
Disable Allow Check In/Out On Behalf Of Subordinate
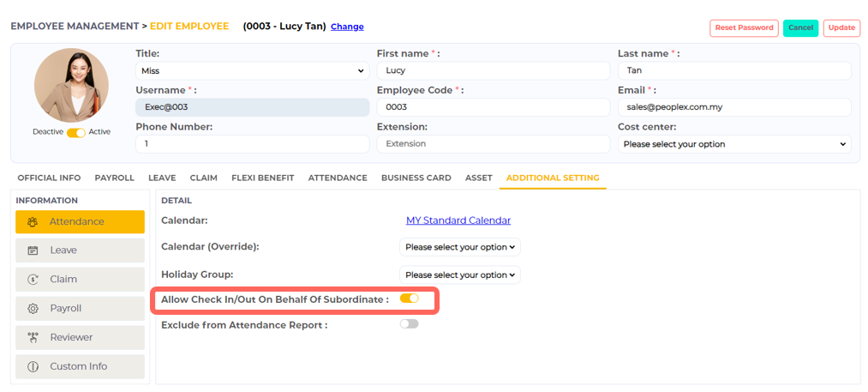coord(409,299)
